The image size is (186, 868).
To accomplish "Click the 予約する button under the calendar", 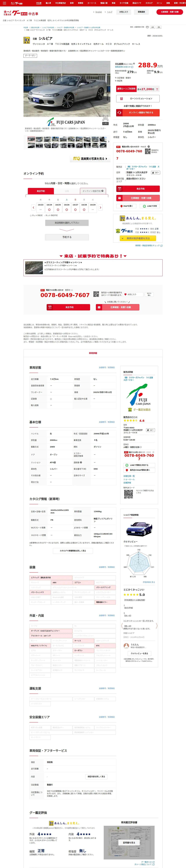I will pos(67,237).
